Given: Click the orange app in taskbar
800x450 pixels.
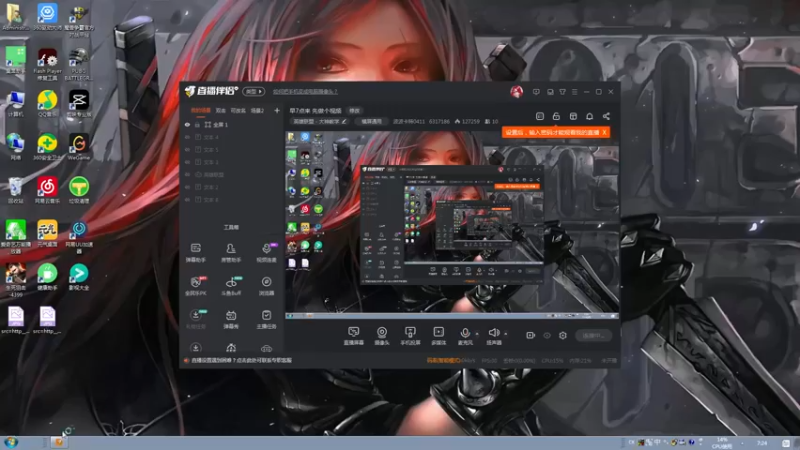Looking at the screenshot, I should [x=59, y=442].
